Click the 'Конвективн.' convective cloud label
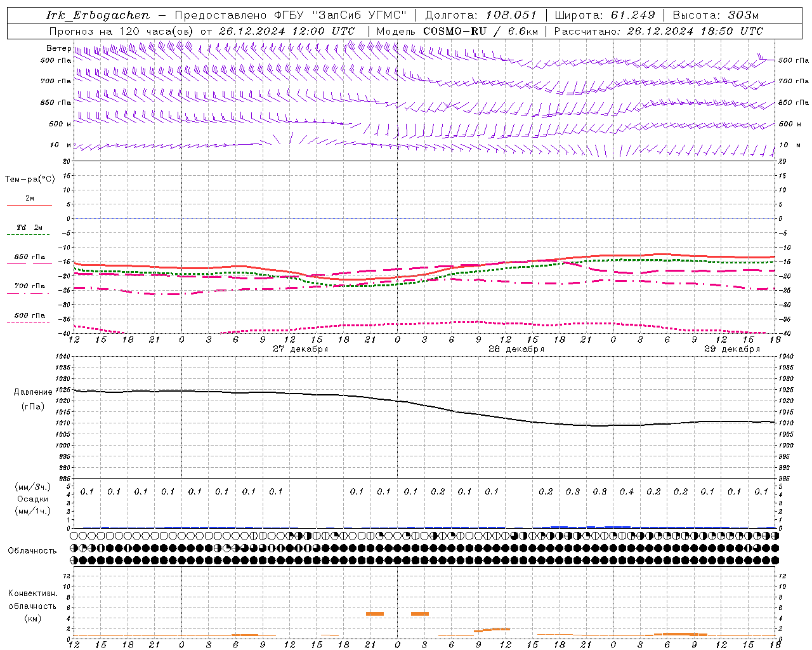The height and width of the screenshot is (650, 812). (x=32, y=594)
